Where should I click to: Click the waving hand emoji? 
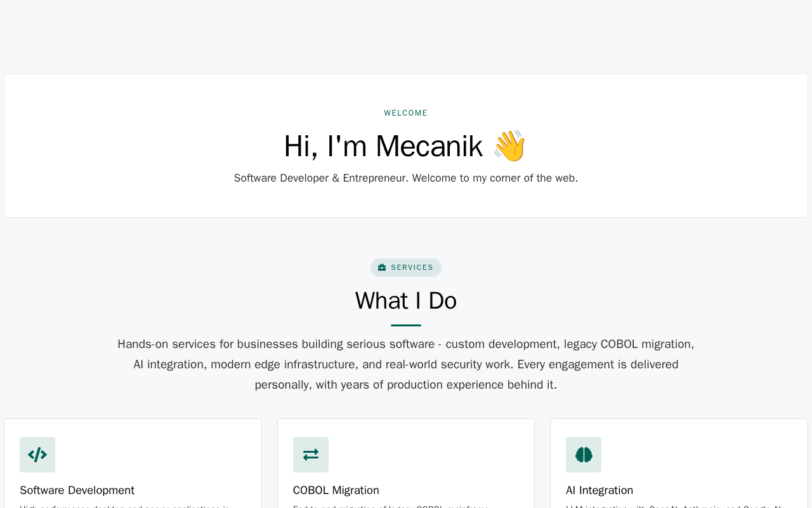point(509,146)
